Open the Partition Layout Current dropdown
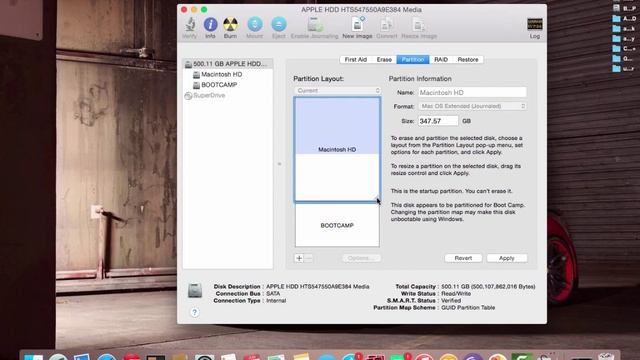The width and height of the screenshot is (640, 360). tap(338, 91)
